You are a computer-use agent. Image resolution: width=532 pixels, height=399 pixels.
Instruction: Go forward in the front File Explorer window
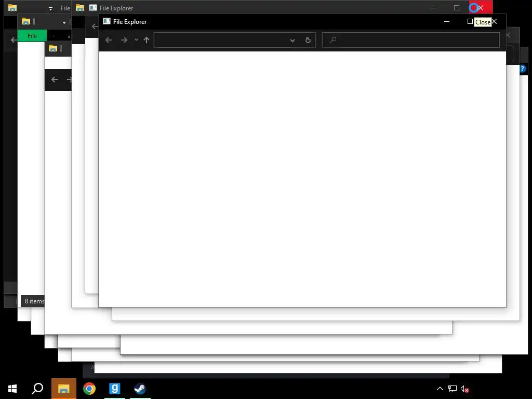(x=124, y=40)
